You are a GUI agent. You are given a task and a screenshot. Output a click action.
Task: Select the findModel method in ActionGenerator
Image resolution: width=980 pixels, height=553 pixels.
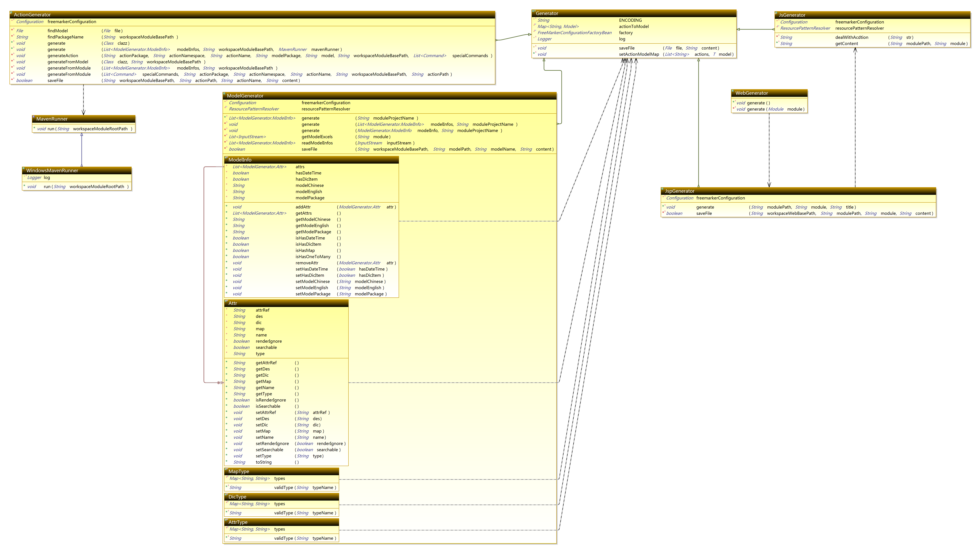[x=252, y=31]
